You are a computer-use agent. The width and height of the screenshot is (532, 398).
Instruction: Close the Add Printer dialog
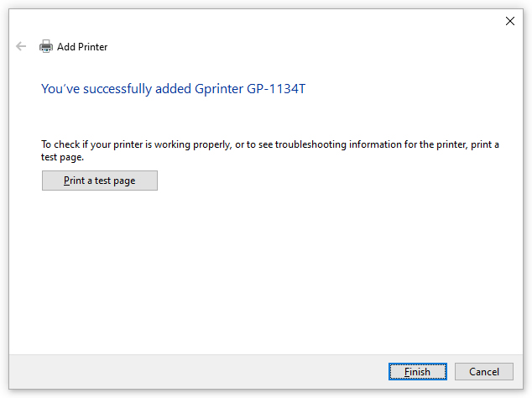[509, 21]
